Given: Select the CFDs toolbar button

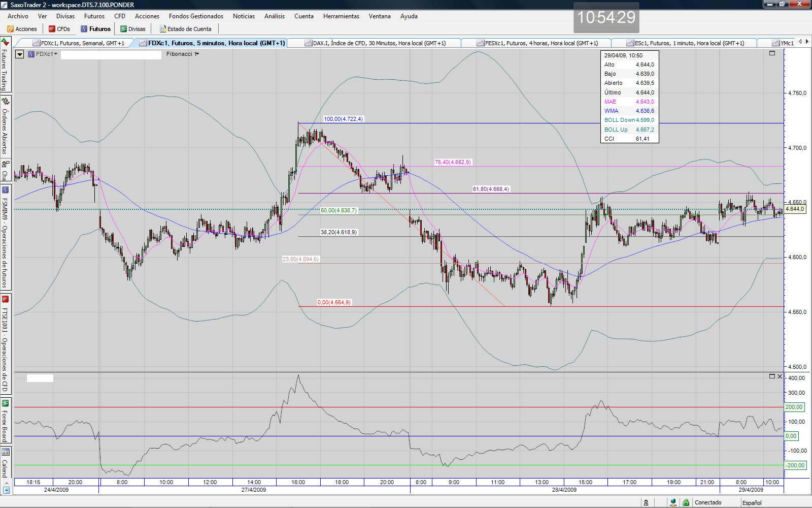Looking at the screenshot, I should click(x=59, y=29).
